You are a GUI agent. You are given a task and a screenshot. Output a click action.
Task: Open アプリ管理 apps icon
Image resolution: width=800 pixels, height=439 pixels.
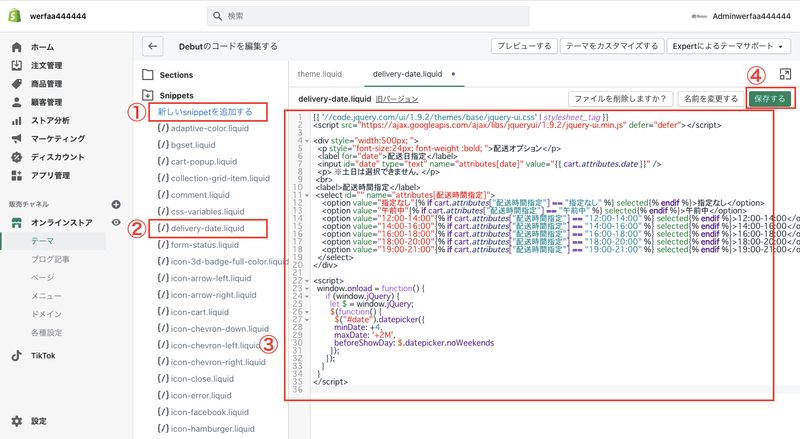(16, 176)
